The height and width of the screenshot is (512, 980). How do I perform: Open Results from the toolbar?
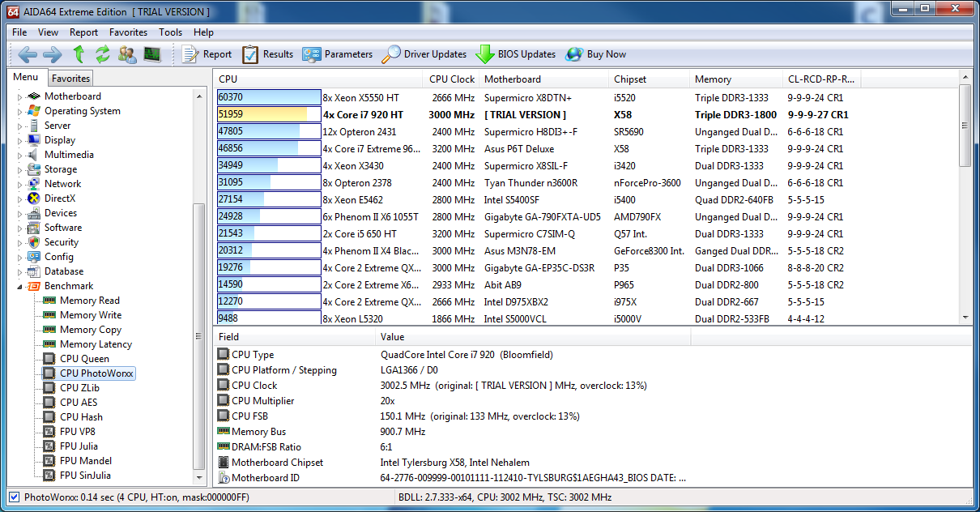(267, 54)
